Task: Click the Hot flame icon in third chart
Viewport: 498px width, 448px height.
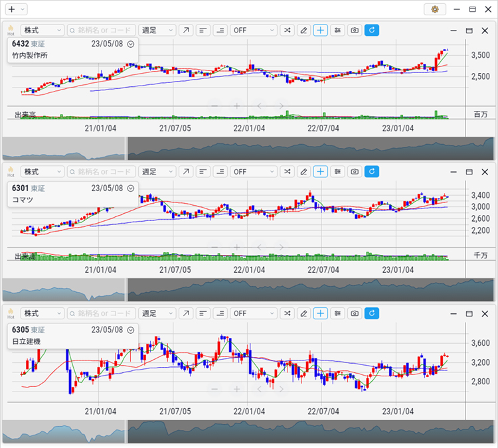Action: pyautogui.click(x=11, y=313)
